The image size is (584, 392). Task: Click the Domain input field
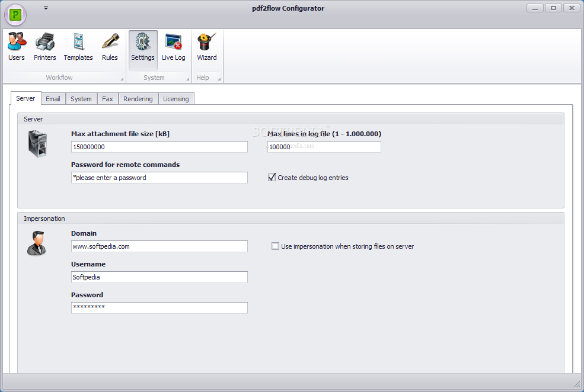coord(159,246)
